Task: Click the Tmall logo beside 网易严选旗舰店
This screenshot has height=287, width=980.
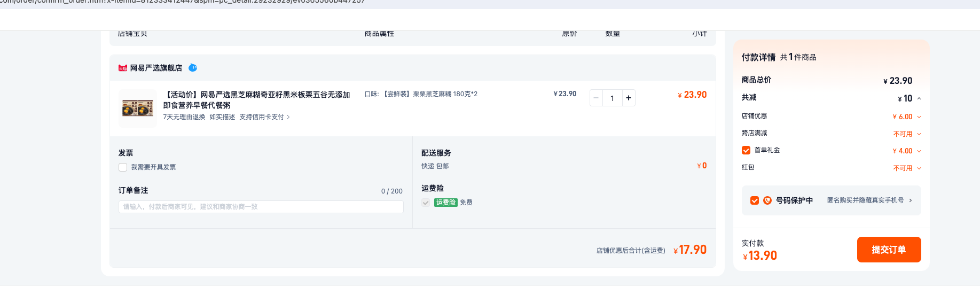Action: pyautogui.click(x=123, y=68)
